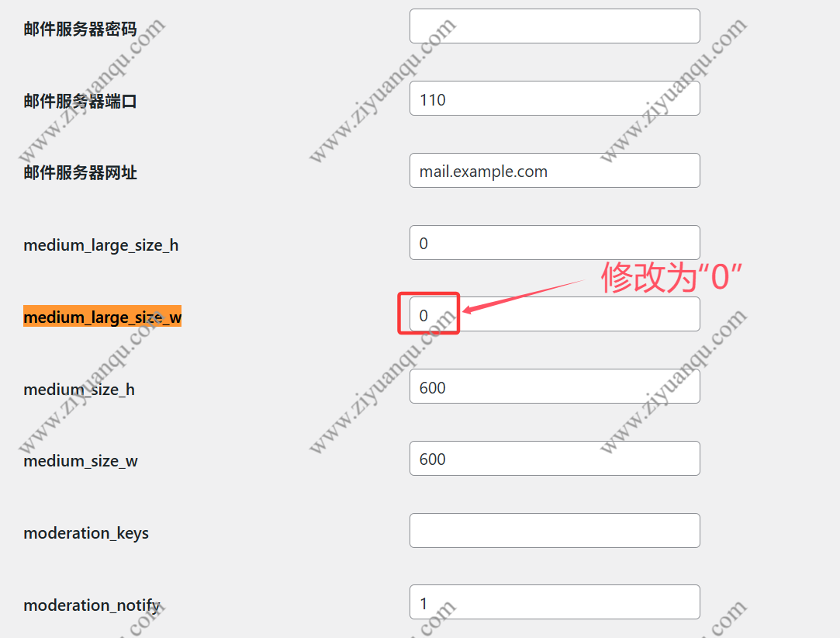Select the 邮件服务器端口 field showing 110

(555, 98)
